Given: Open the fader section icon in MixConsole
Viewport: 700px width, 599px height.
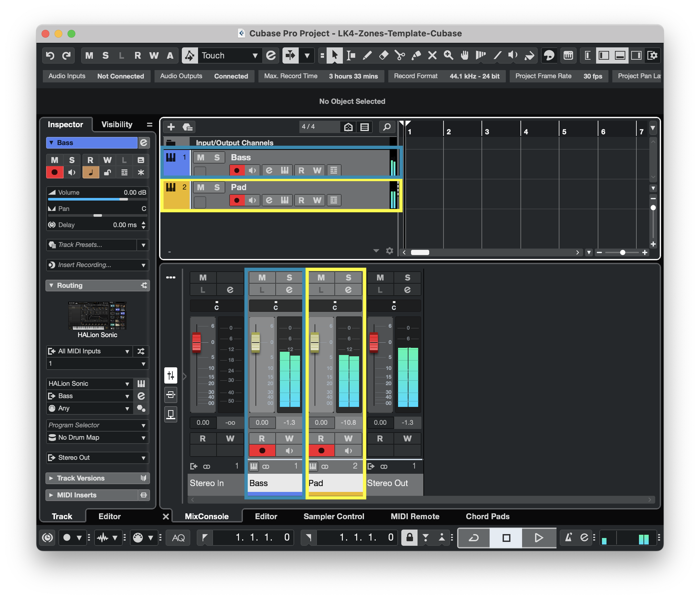Looking at the screenshot, I should tap(171, 375).
